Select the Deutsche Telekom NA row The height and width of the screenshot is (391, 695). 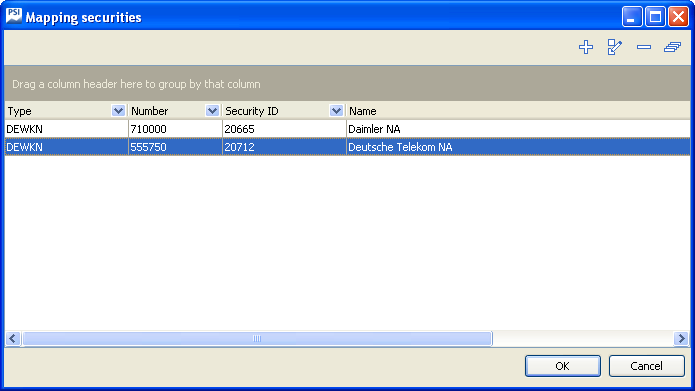(x=348, y=147)
